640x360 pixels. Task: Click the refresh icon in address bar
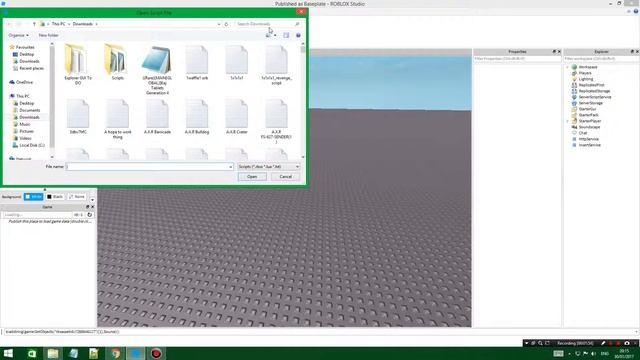(x=227, y=24)
